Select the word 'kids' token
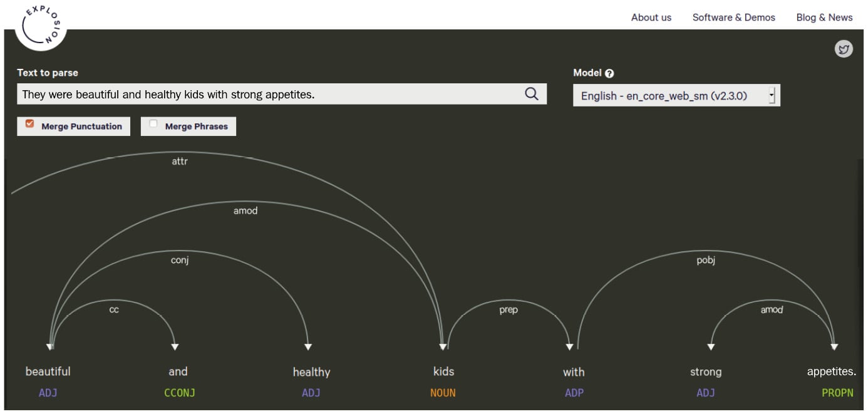The height and width of the screenshot is (414, 868). click(443, 371)
